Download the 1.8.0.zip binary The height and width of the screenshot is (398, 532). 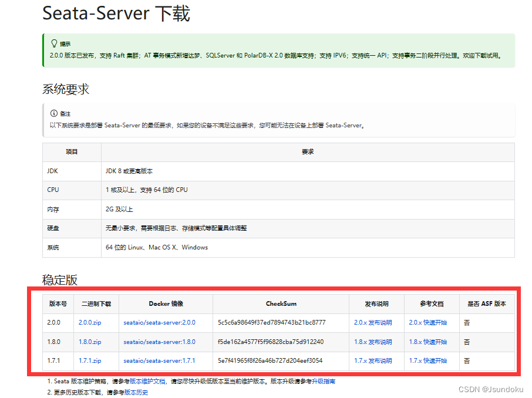(x=90, y=342)
